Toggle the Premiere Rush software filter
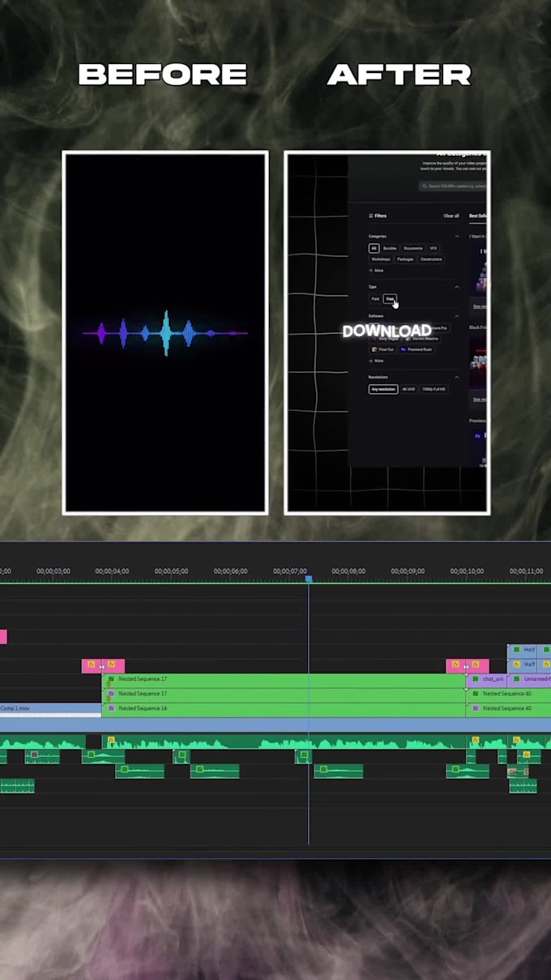Viewport: 551px width, 980px height. pos(416,349)
